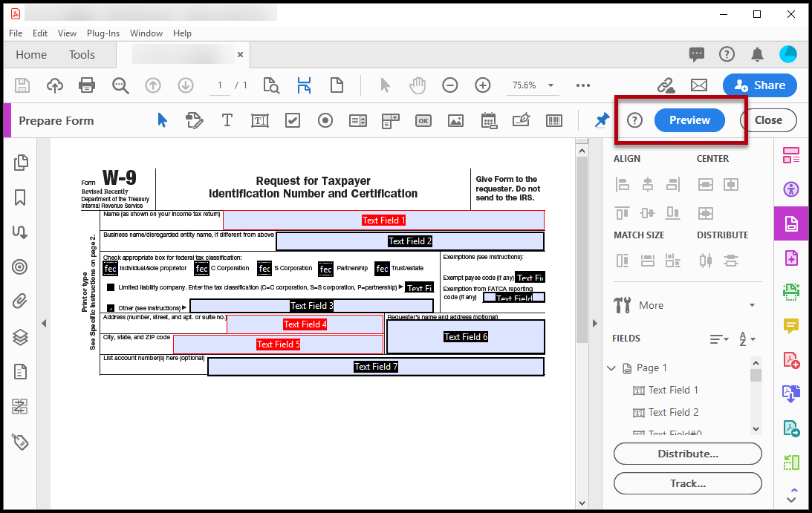Open the File menu
Screen dimensions: 812x513
(16, 33)
